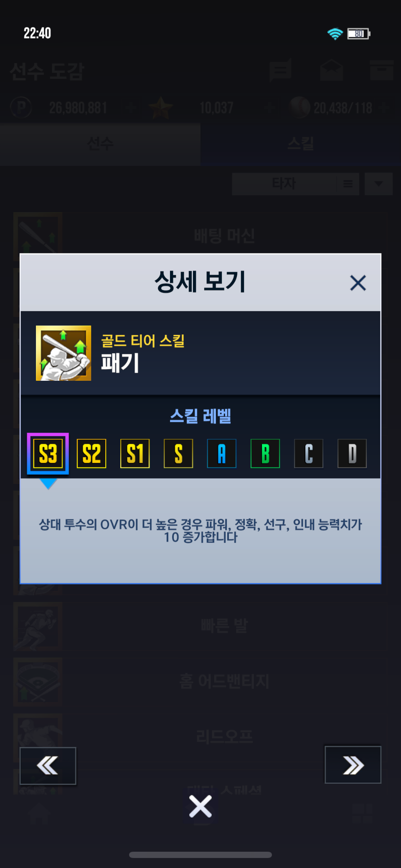Choose the green B skill level icon
This screenshot has height=868, width=401.
pos(265,453)
